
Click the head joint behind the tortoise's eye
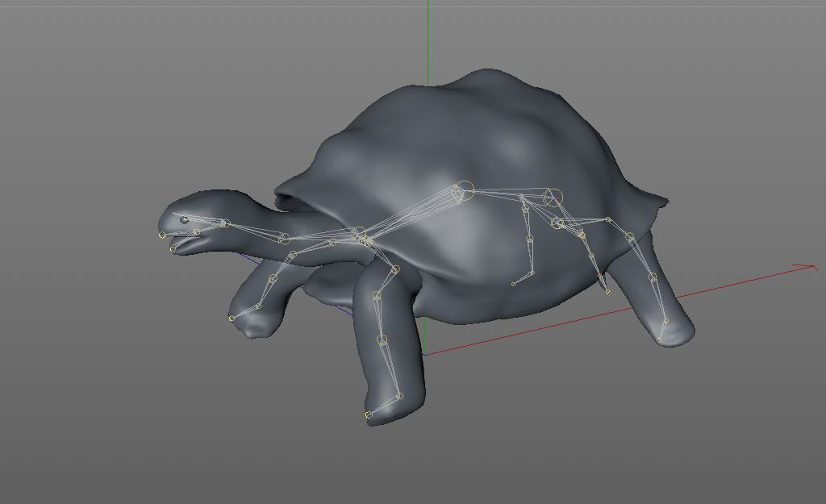(x=226, y=223)
